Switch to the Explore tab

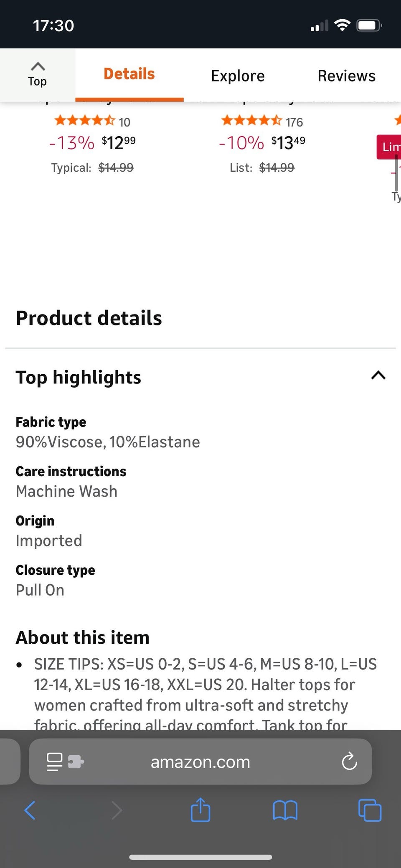coord(238,76)
